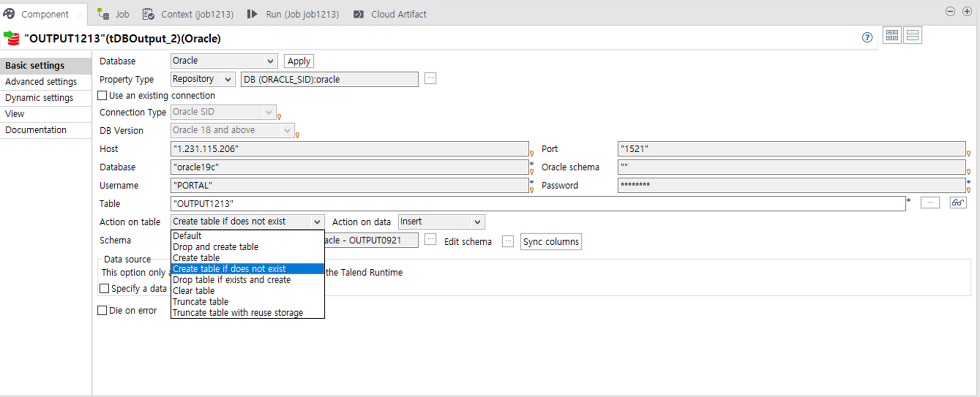The height and width of the screenshot is (397, 980).
Task: Toggle Specify a data source checkbox
Action: [104, 288]
